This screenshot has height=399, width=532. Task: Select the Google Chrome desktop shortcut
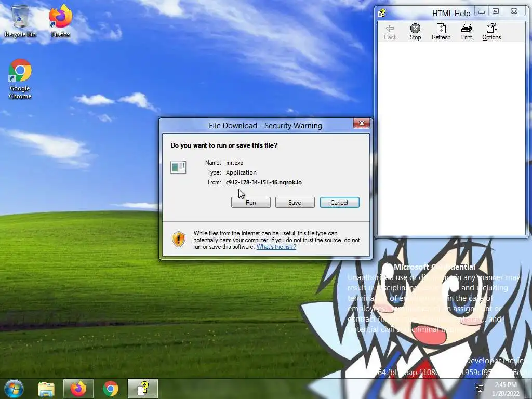(x=20, y=79)
